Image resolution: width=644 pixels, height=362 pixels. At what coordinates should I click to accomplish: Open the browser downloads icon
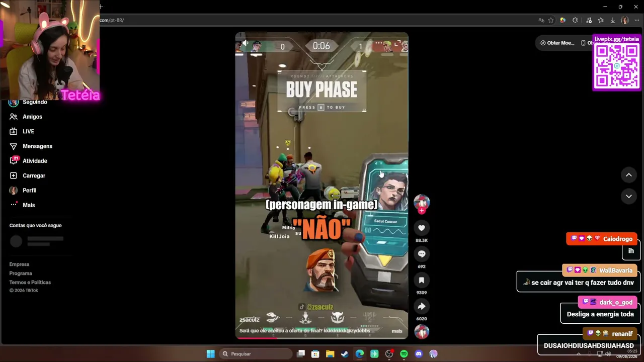click(613, 20)
